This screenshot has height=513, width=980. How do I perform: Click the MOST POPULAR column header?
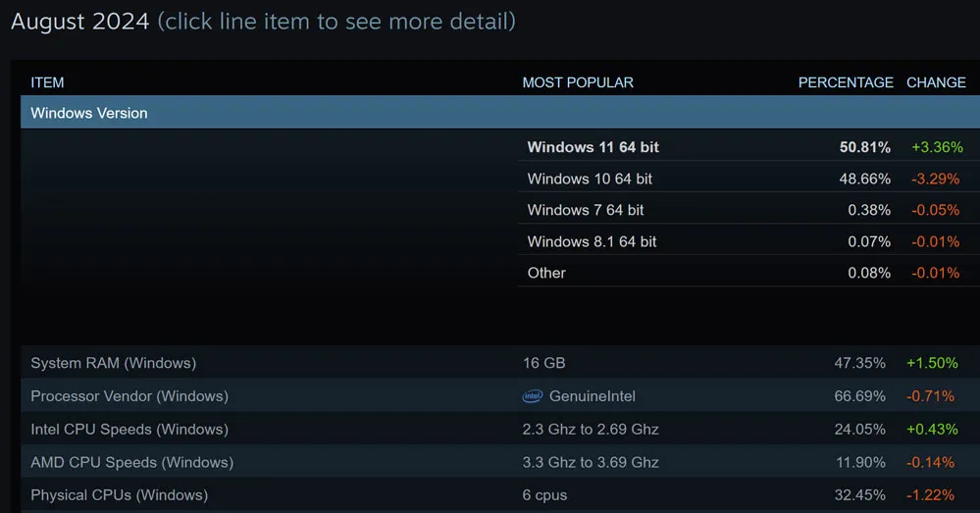pos(578,82)
